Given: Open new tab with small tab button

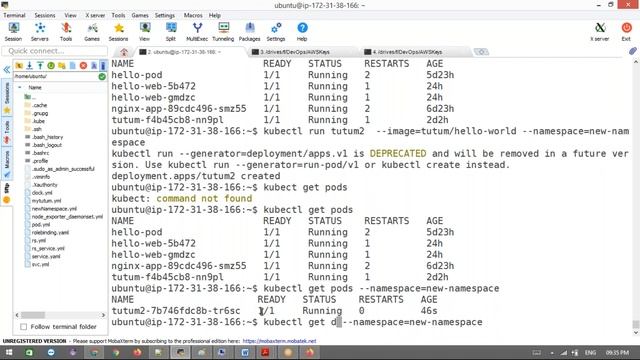Looking at the screenshot, I should (x=481, y=52).
